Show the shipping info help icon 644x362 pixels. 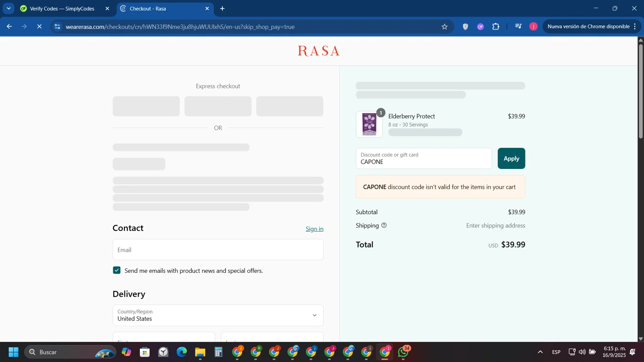coord(384,225)
